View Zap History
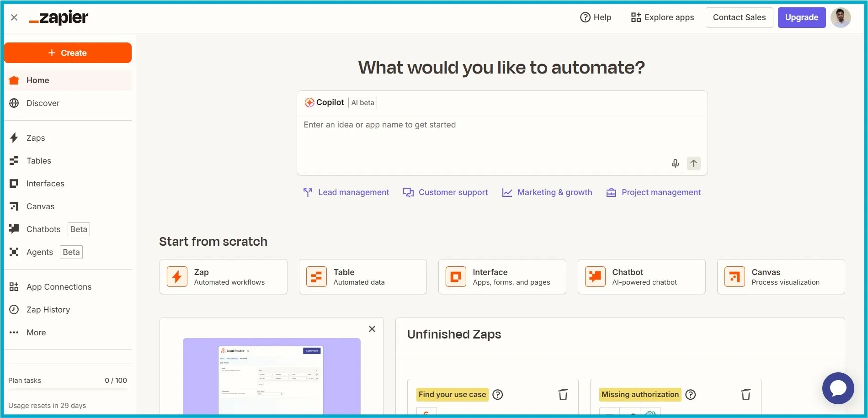 pyautogui.click(x=48, y=309)
